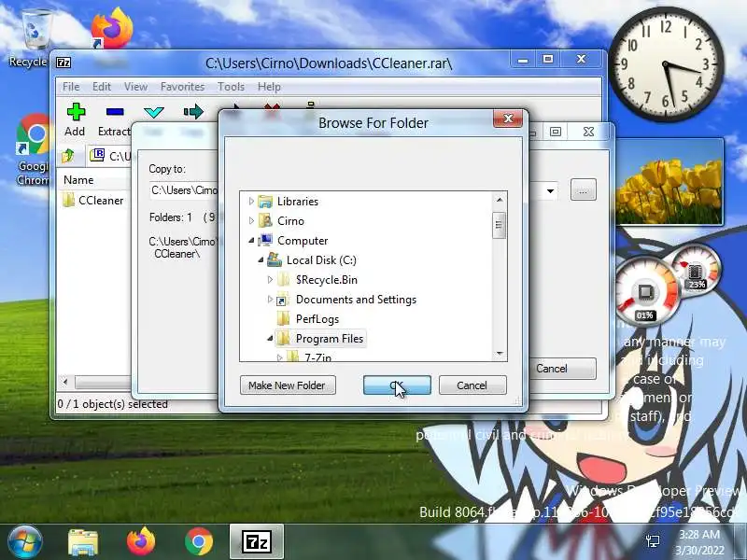The width and height of the screenshot is (747, 560).
Task: Expand Documents and Settings node
Action: click(270, 299)
